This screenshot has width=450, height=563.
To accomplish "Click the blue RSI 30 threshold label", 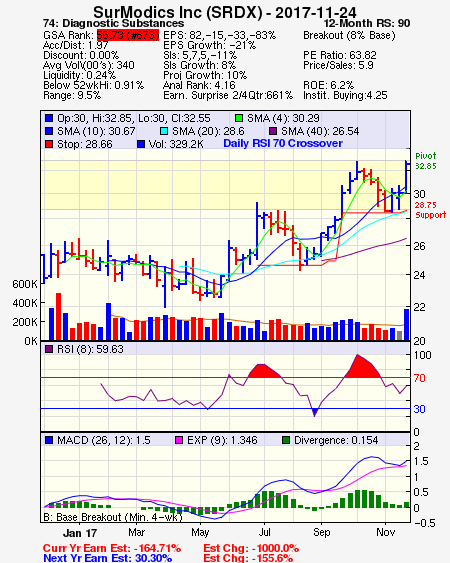I will pyautogui.click(x=419, y=409).
